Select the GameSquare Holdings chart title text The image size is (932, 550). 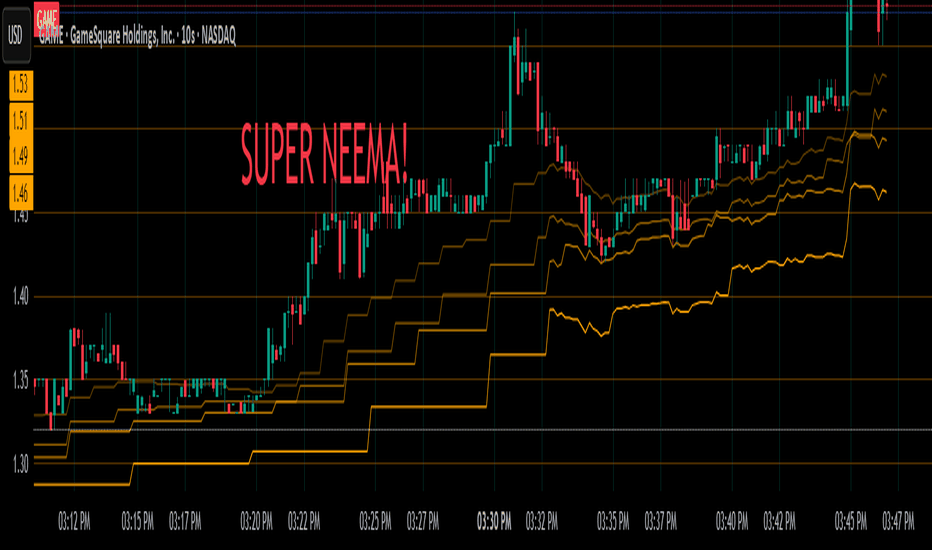(137, 37)
